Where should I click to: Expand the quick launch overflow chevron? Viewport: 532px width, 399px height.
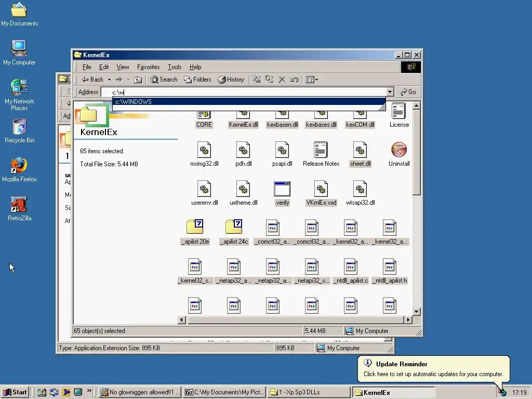coord(89,391)
